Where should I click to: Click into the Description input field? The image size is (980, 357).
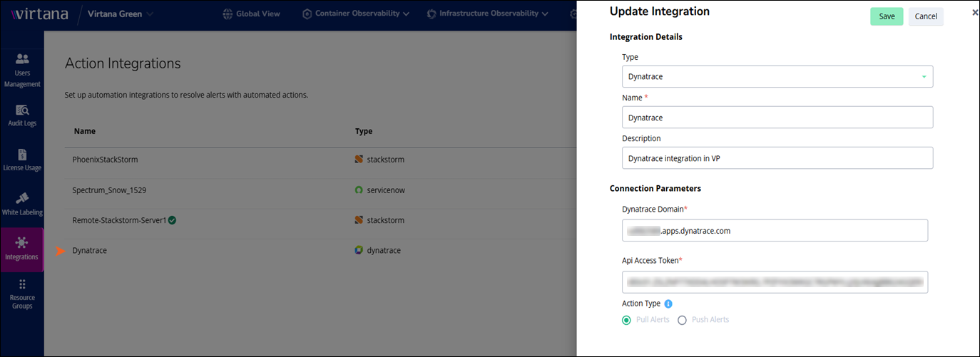(777, 158)
